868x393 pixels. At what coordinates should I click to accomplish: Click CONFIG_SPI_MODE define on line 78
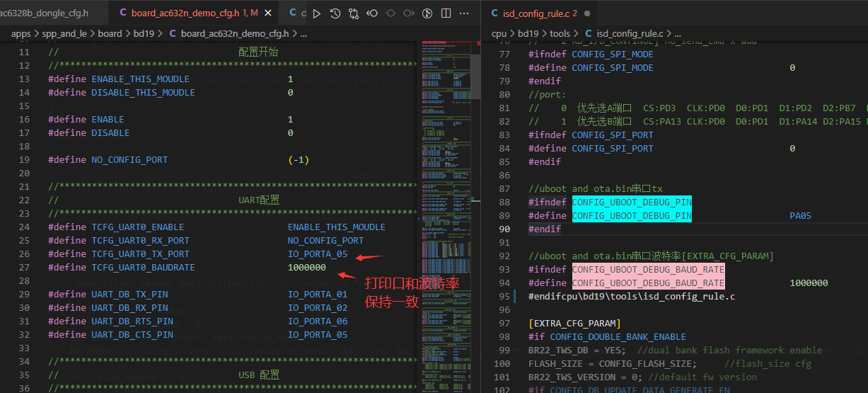[613, 67]
